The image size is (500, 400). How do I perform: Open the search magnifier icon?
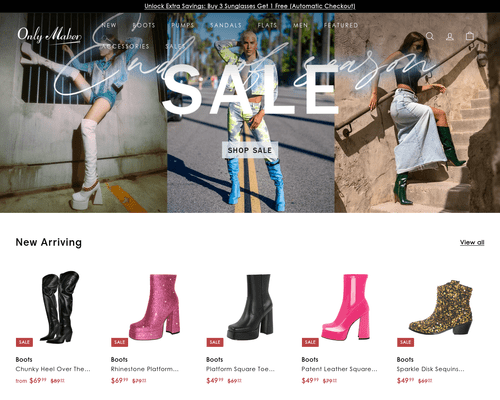click(430, 36)
